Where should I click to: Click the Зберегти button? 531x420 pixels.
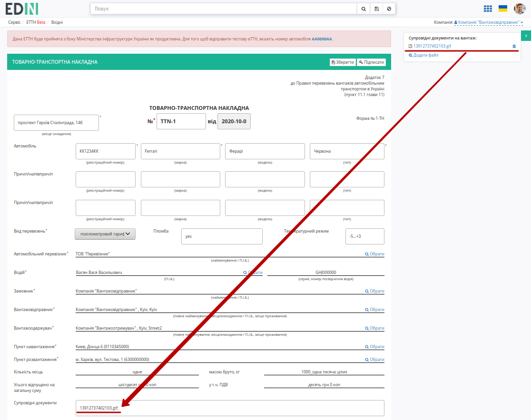click(343, 62)
